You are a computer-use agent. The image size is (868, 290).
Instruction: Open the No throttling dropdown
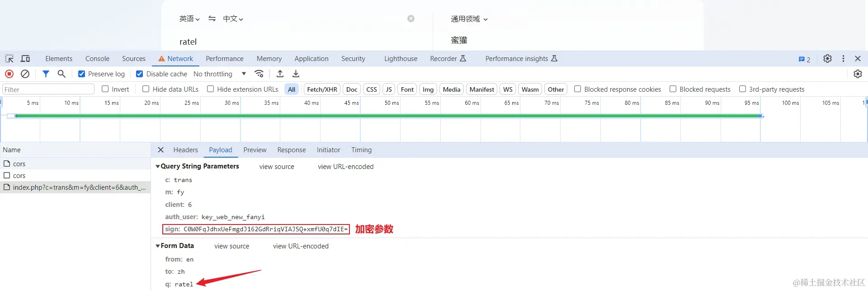[x=220, y=74]
